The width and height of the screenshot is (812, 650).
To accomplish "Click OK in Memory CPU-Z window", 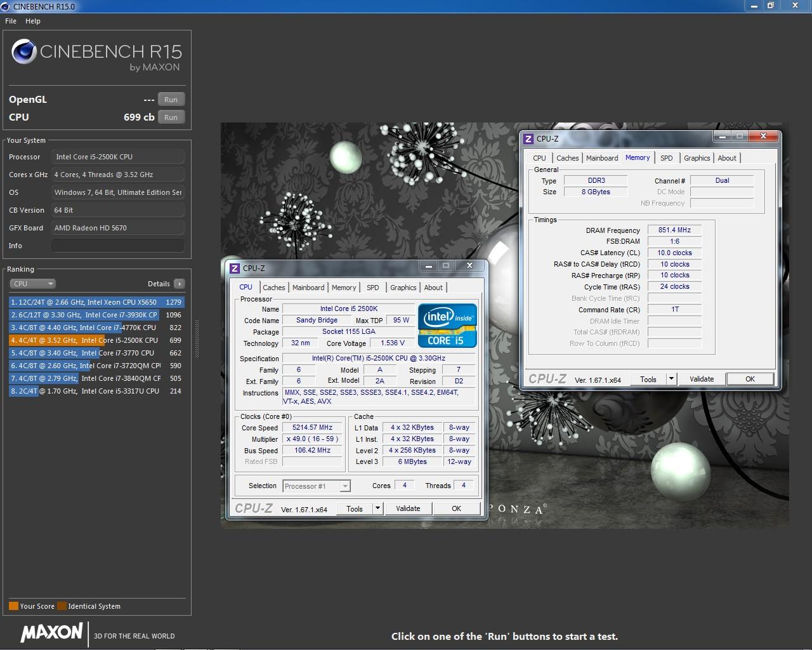I will [x=750, y=379].
